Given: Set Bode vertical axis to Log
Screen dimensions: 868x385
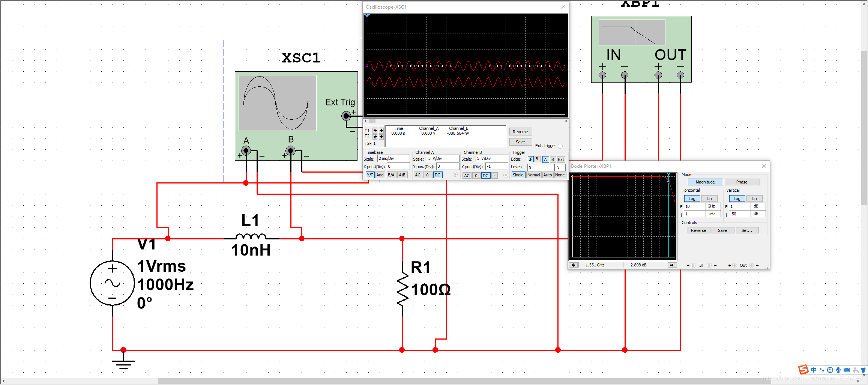Looking at the screenshot, I should pyautogui.click(x=737, y=199).
